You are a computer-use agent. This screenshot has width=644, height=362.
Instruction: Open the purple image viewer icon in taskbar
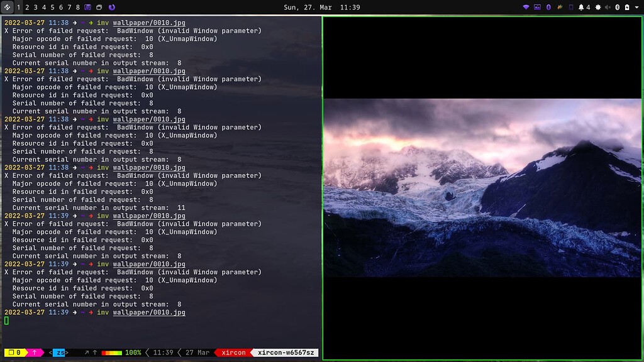(87, 6)
